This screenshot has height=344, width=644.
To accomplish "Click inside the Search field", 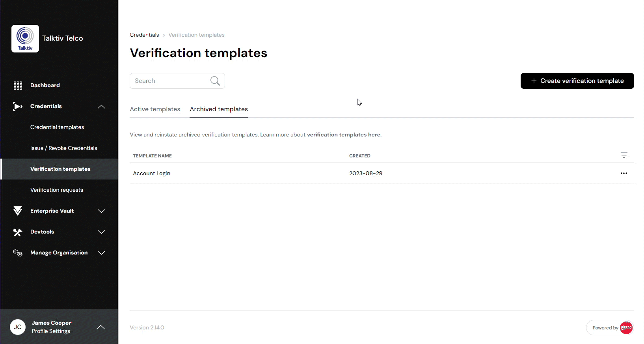I will [169, 80].
